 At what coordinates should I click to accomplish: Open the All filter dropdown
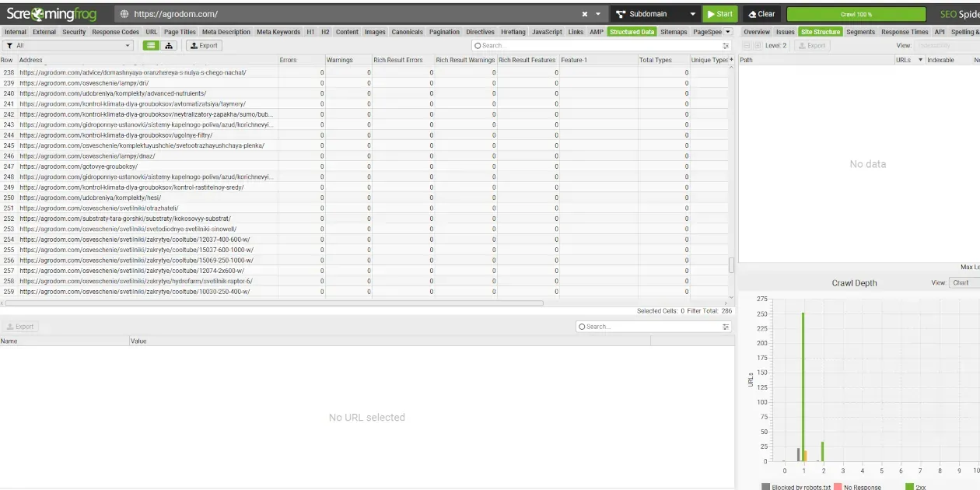68,45
